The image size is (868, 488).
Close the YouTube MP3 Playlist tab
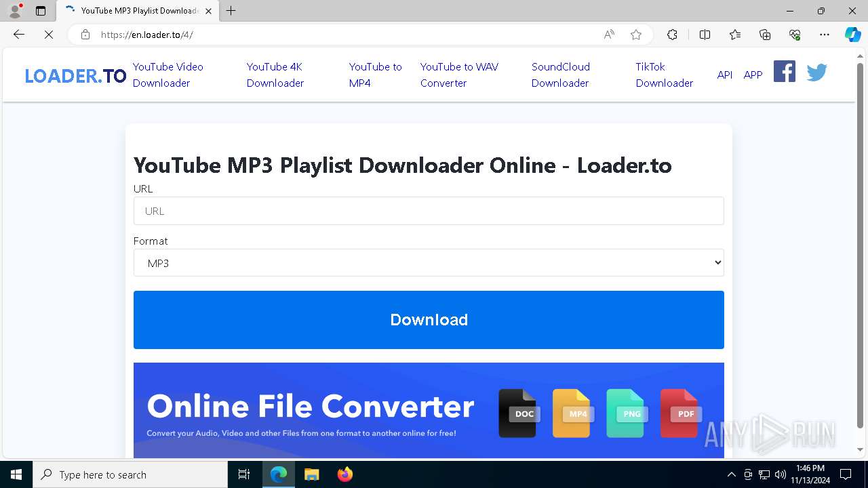(x=208, y=11)
